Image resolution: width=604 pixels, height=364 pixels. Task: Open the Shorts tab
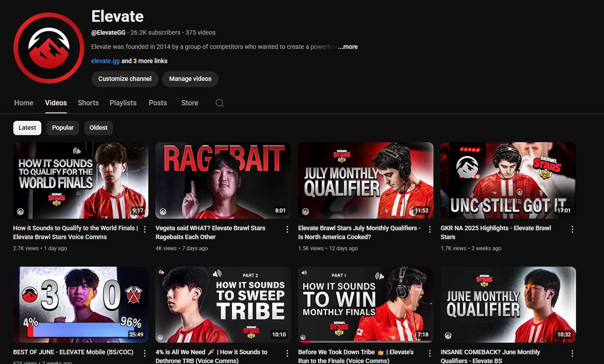point(88,103)
